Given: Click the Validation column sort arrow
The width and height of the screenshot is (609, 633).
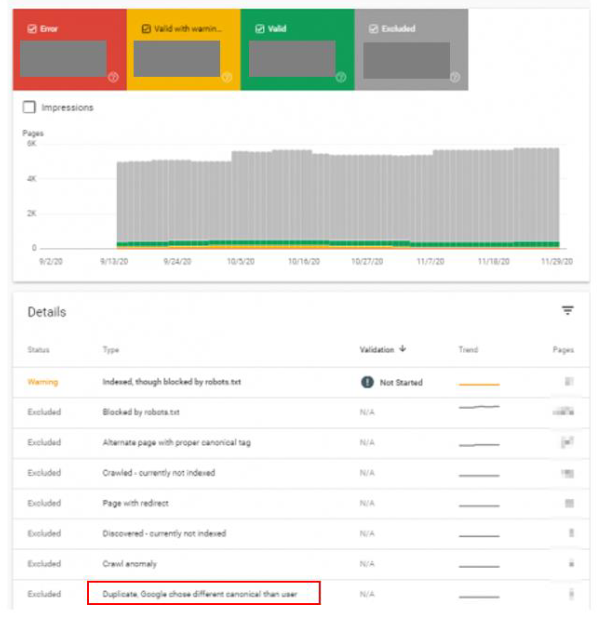Looking at the screenshot, I should (403, 350).
